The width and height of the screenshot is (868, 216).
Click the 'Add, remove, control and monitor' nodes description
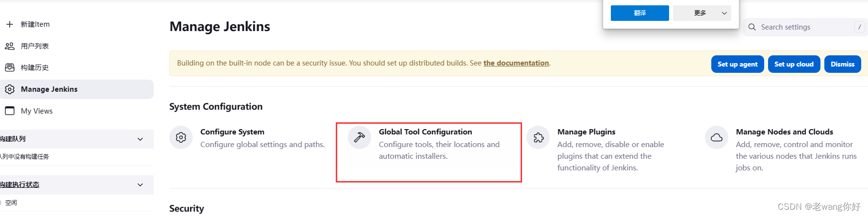pos(796,156)
